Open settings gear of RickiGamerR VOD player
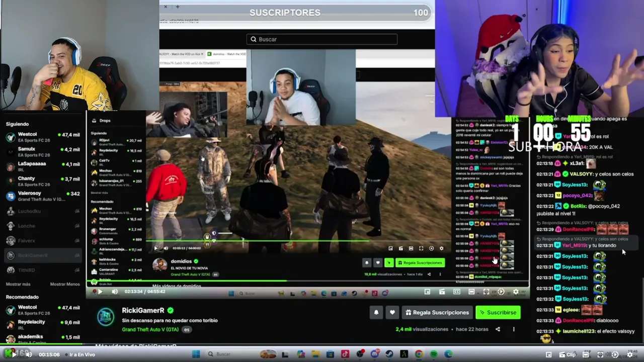The width and height of the screenshot is (644, 362). 516,292
